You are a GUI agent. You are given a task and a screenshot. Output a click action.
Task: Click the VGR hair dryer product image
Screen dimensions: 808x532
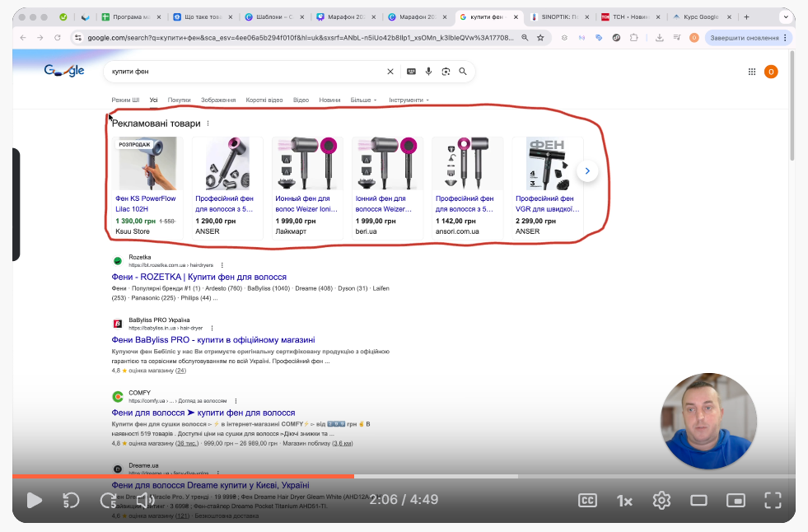tap(547, 163)
